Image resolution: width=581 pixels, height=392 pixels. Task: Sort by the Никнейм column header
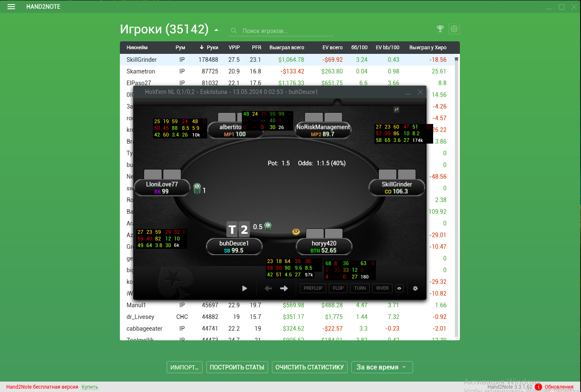click(x=137, y=48)
